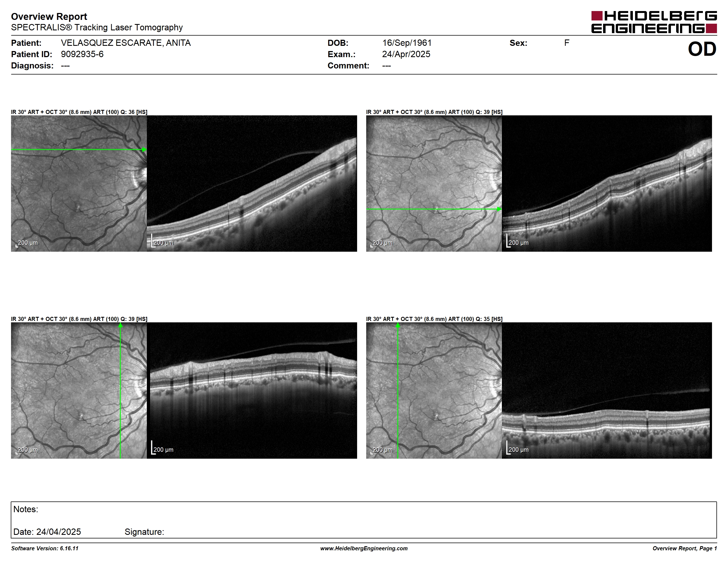
Task: Open the IR fundus image under Q: 35 caption
Action: [x=434, y=390]
